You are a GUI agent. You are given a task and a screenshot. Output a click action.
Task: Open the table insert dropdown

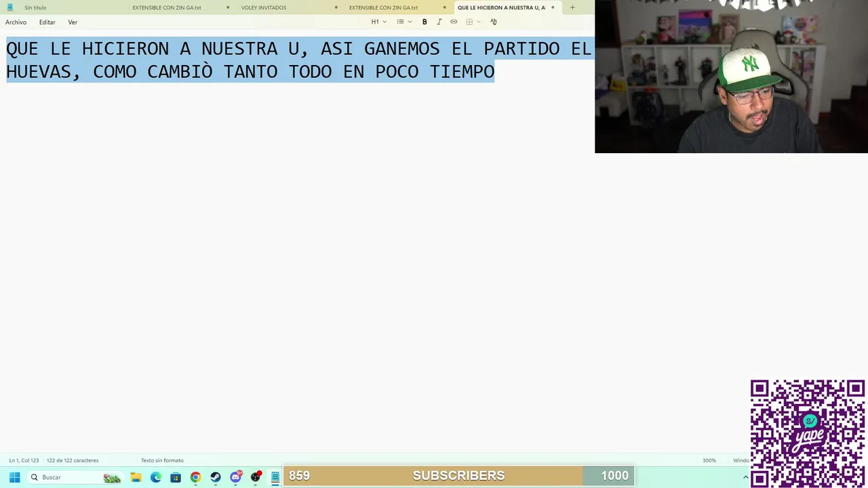pos(473,22)
